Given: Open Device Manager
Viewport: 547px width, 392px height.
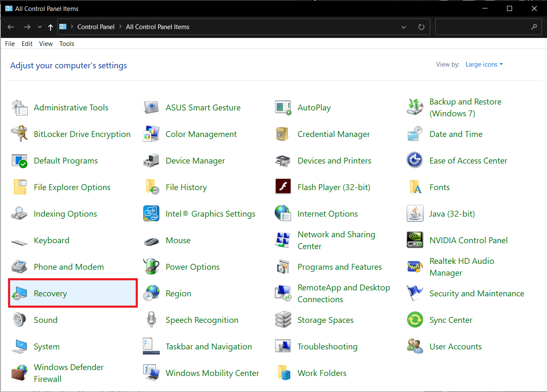Looking at the screenshot, I should tap(195, 161).
